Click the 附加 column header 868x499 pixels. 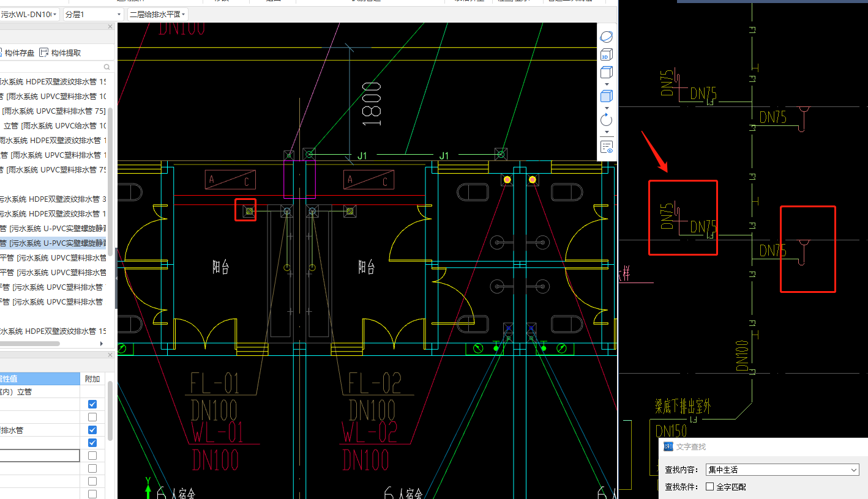point(92,379)
